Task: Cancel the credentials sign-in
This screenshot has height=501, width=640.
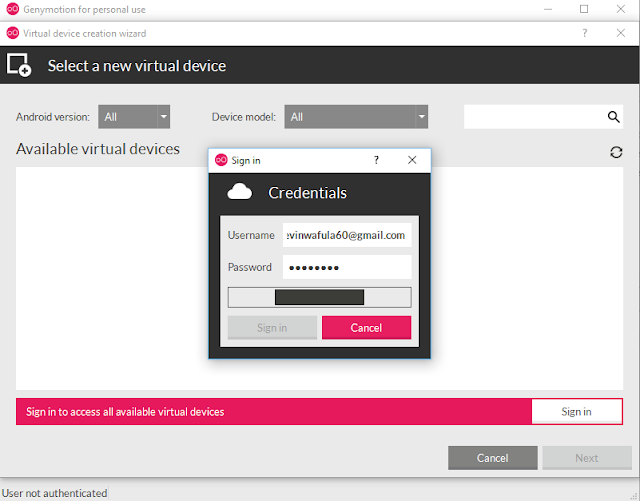Action: (x=367, y=327)
